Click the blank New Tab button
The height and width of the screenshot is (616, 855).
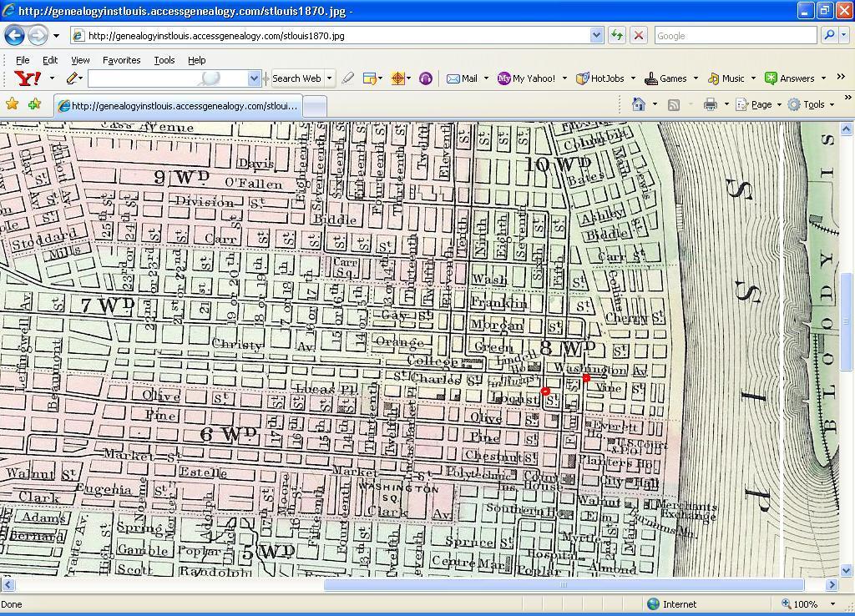click(315, 106)
